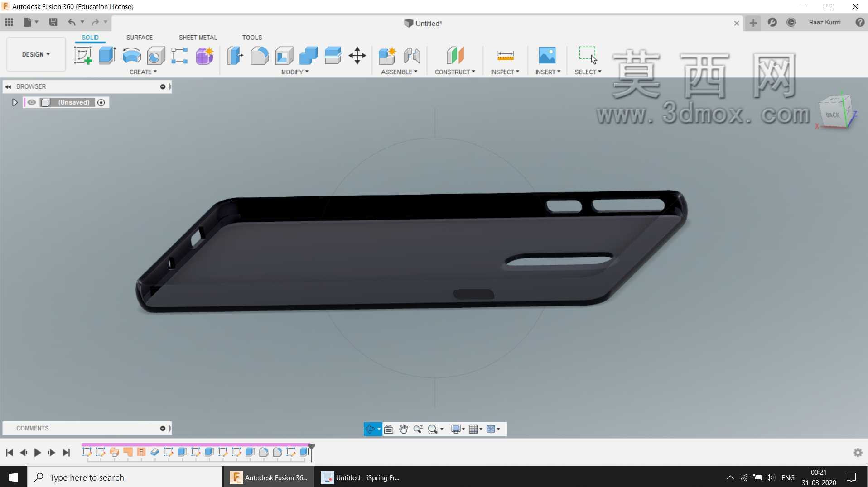868x487 pixels.
Task: Open the Raaz Kurmi account menu
Action: click(825, 22)
